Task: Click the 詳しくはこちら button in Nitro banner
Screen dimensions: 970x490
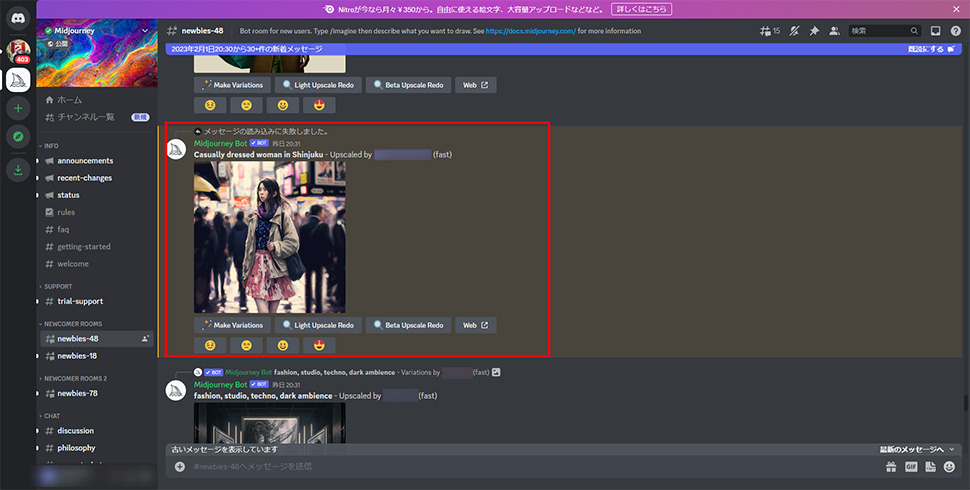Action: click(641, 9)
